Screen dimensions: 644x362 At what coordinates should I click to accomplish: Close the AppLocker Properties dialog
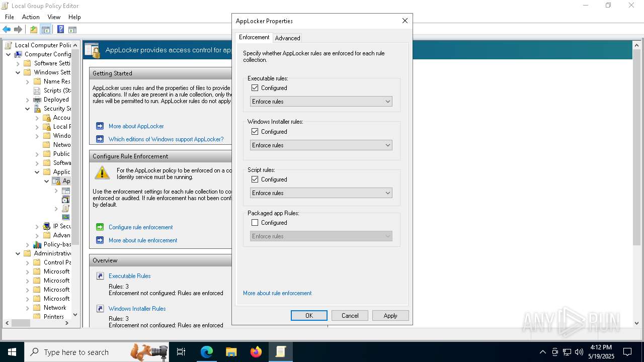pos(405,21)
